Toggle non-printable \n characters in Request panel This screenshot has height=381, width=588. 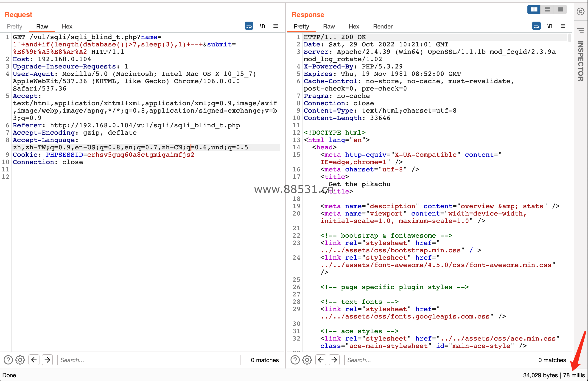(x=262, y=26)
